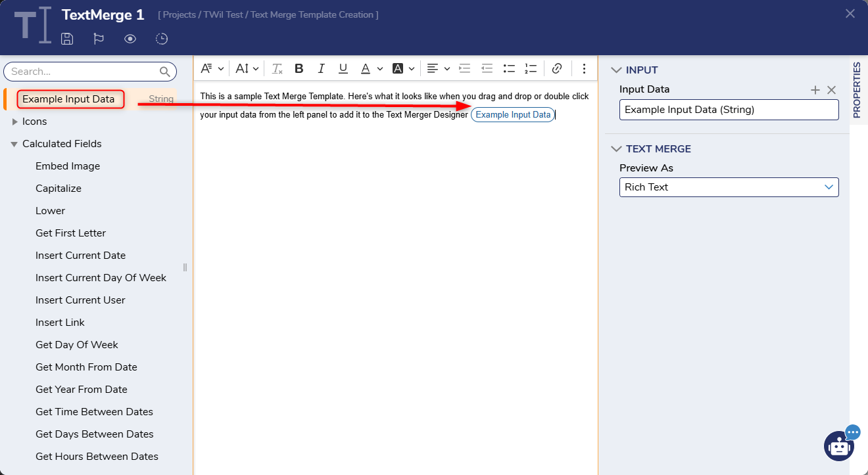Expand the Icons tree node
This screenshot has width=868, height=475.
[x=15, y=122]
